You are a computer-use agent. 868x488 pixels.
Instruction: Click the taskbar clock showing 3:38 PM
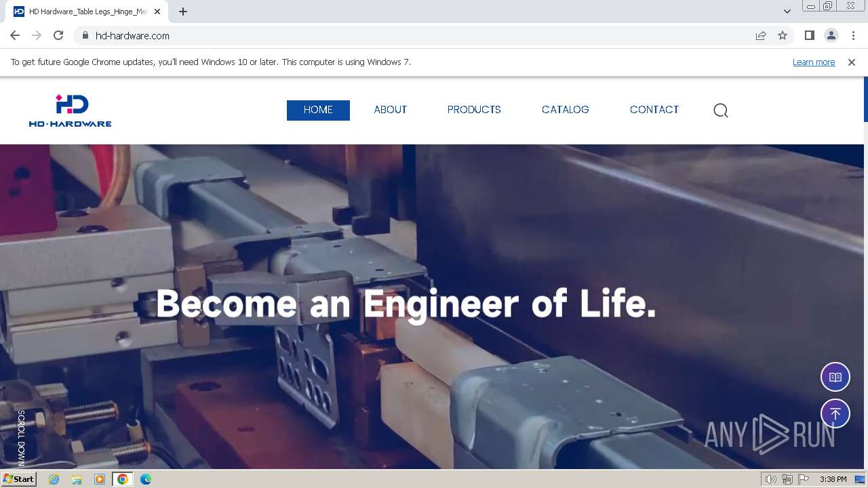click(x=833, y=479)
